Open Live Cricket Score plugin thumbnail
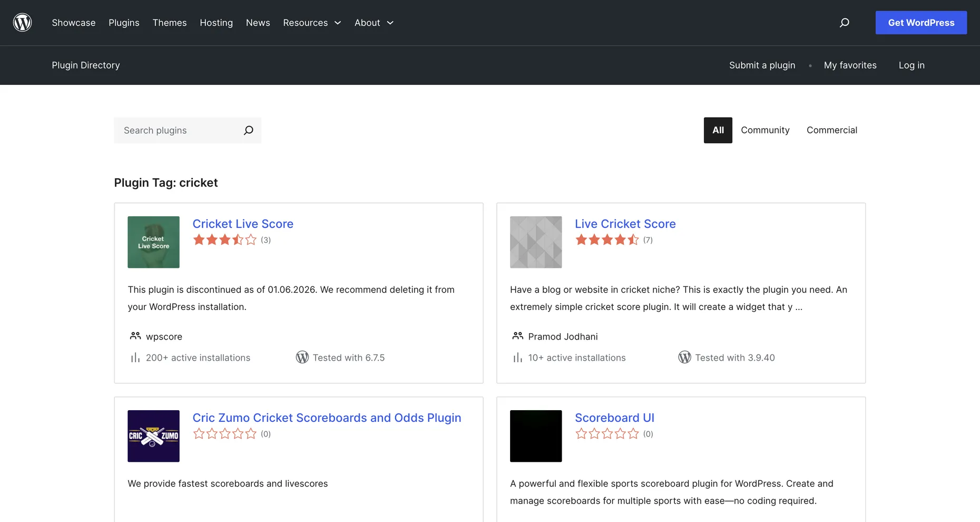Screen dimensions: 980x522 coord(536,242)
